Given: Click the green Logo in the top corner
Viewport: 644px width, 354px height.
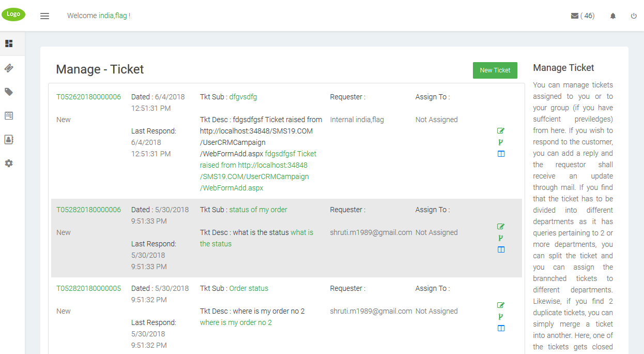Looking at the screenshot, I should coord(13,14).
